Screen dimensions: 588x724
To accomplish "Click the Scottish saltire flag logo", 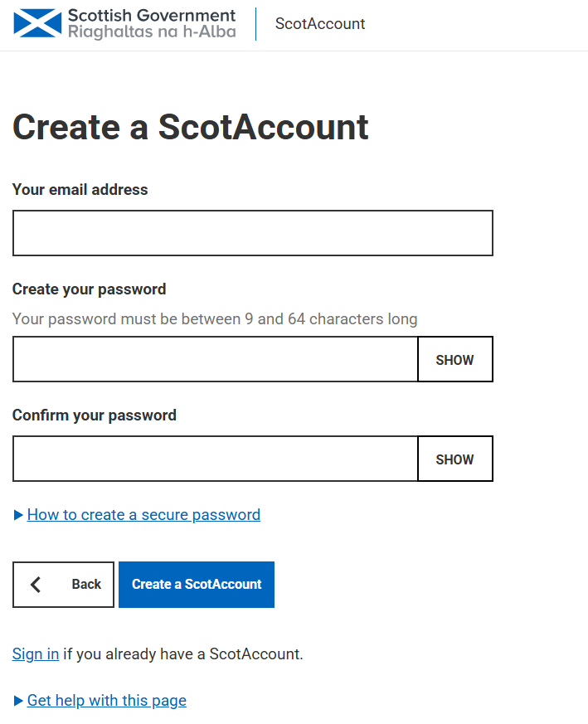I will (37, 23).
